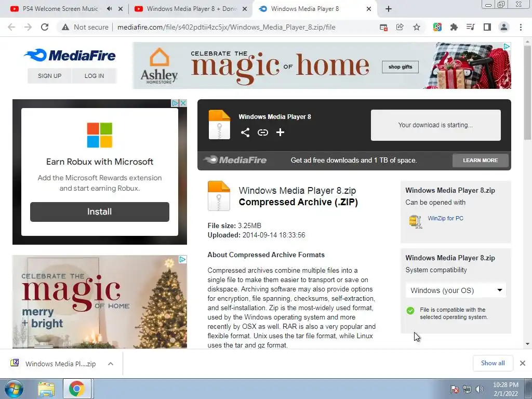The width and height of the screenshot is (532, 399).
Task: Open the AdChoices icon on Microsoft Rewards ad
Action: [175, 103]
